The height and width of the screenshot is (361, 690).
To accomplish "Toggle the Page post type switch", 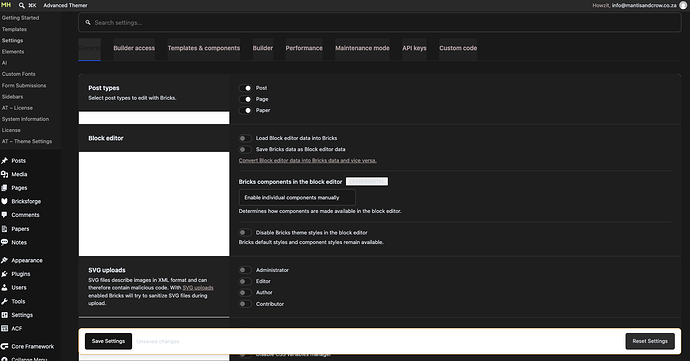I will 245,99.
